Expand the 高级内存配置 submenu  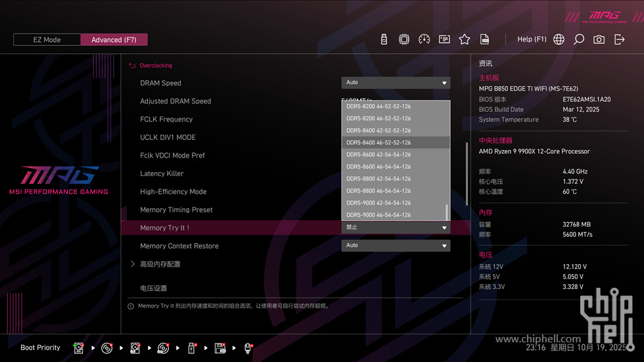[x=160, y=264]
